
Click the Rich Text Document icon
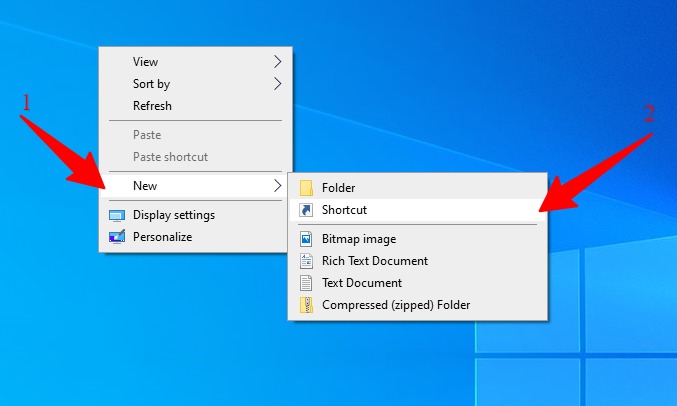(306, 261)
